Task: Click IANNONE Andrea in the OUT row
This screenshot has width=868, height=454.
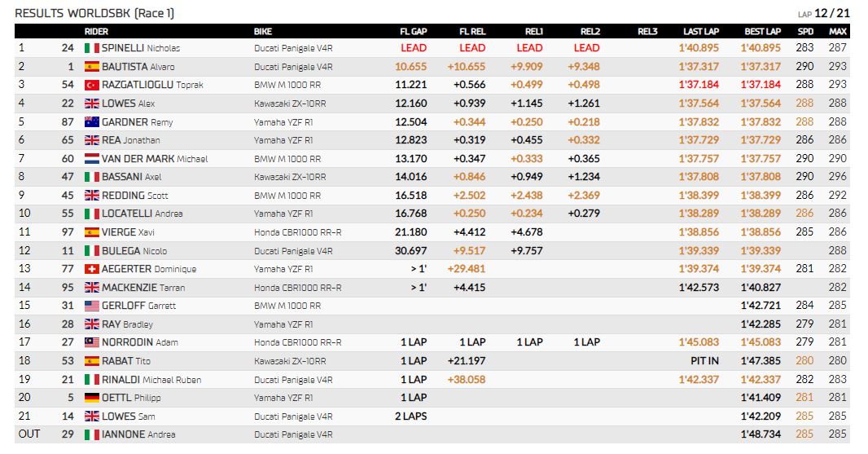Action: 138,434
